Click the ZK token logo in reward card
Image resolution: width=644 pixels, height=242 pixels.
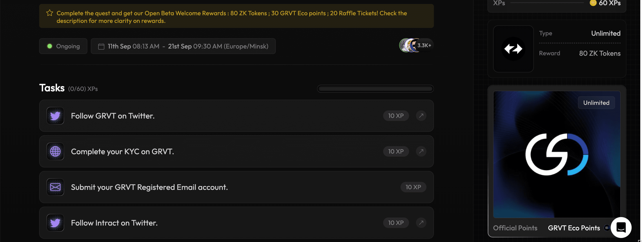click(513, 49)
